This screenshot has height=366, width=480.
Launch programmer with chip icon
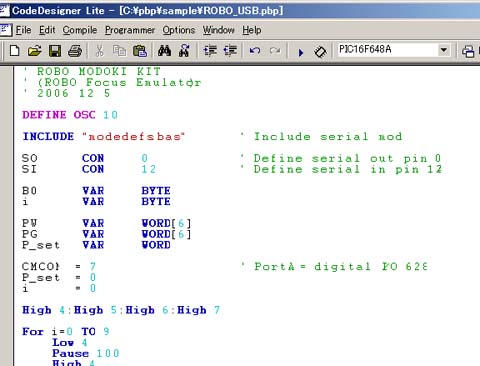(x=320, y=52)
